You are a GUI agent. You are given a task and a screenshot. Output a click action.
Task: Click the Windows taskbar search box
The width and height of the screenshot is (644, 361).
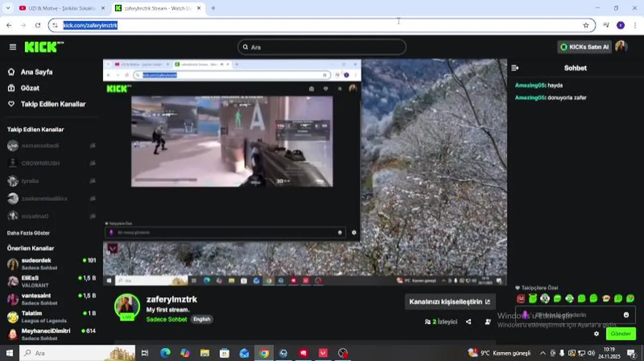77,353
